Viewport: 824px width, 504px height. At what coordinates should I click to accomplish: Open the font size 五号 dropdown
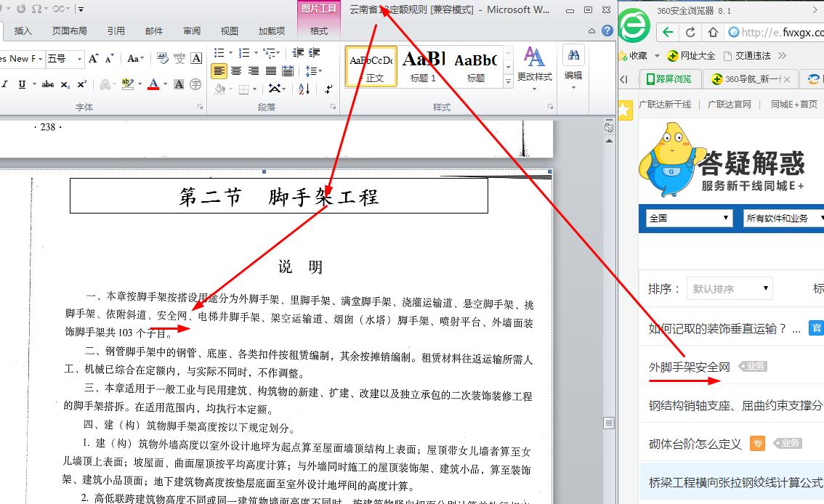[80, 59]
